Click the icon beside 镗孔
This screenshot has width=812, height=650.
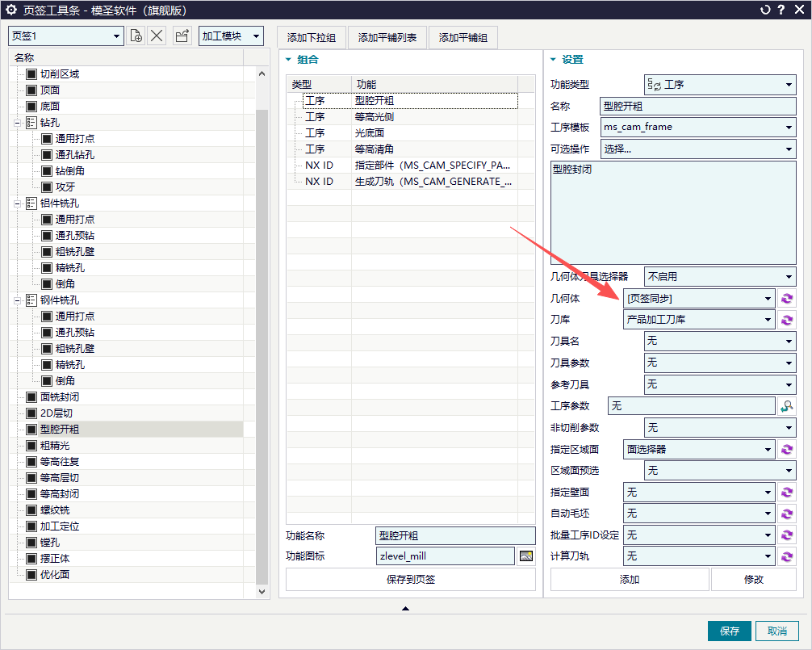(x=31, y=543)
